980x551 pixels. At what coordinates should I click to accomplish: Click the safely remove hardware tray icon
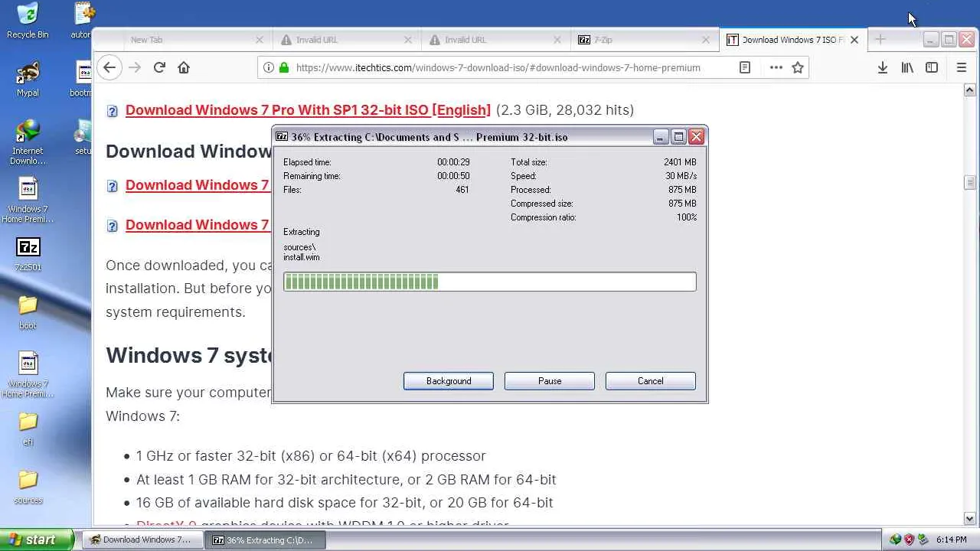[x=923, y=540]
